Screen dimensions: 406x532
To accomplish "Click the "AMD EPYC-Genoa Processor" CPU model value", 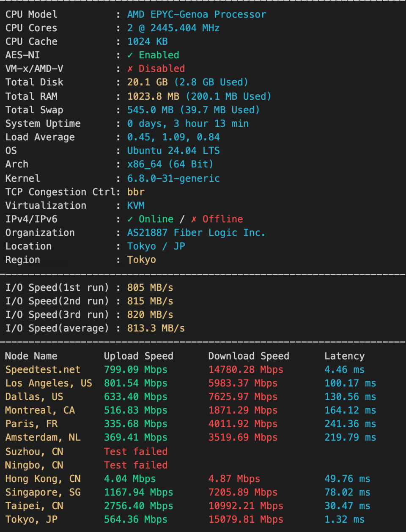I will (x=197, y=14).
